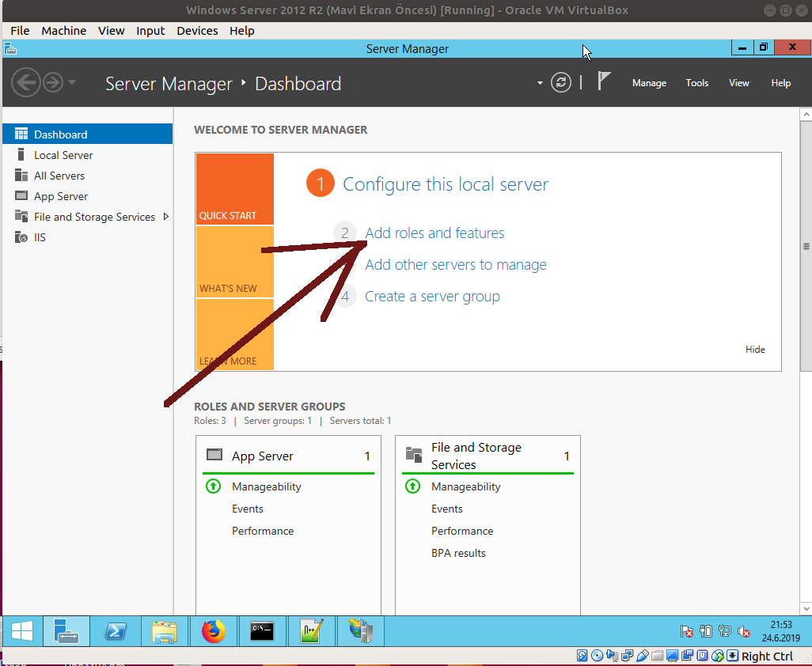Viewport: 812px width, 666px height.
Task: Open the navigation history dropdown beside the forward arrow
Action: click(x=72, y=81)
